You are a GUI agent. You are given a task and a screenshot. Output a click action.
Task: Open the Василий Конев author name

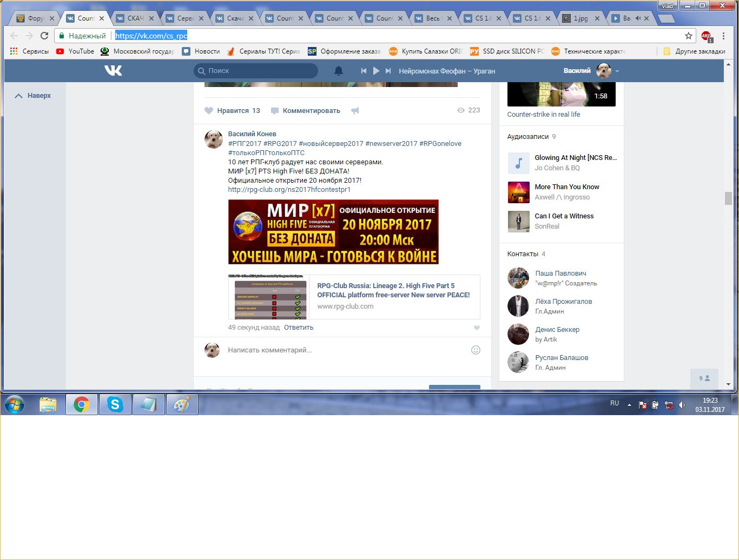point(252,134)
